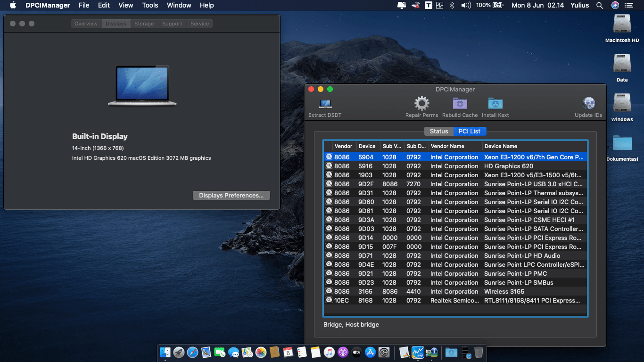The width and height of the screenshot is (644, 362).
Task: Open the File menu
Action: coord(84,5)
